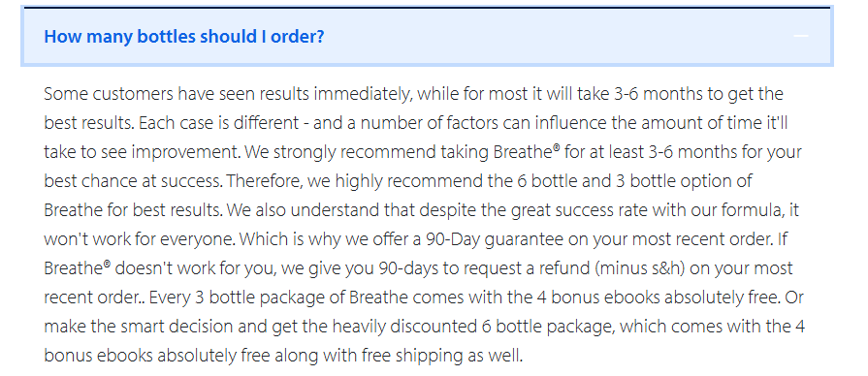Click the trademark symbol after "Breathe" before "doesn't work"
The height and width of the screenshot is (376, 868).
click(x=107, y=265)
